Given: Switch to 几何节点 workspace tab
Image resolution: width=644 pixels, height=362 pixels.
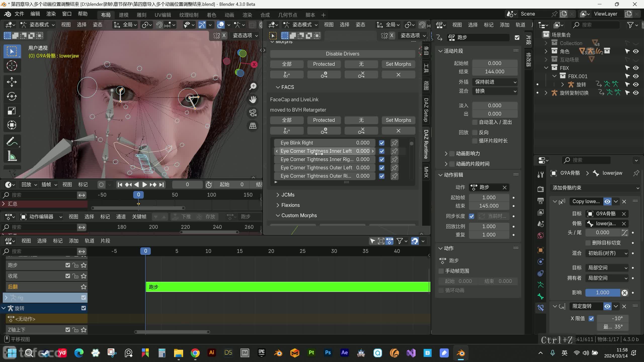Looking at the screenshot, I should pyautogui.click(x=288, y=15).
